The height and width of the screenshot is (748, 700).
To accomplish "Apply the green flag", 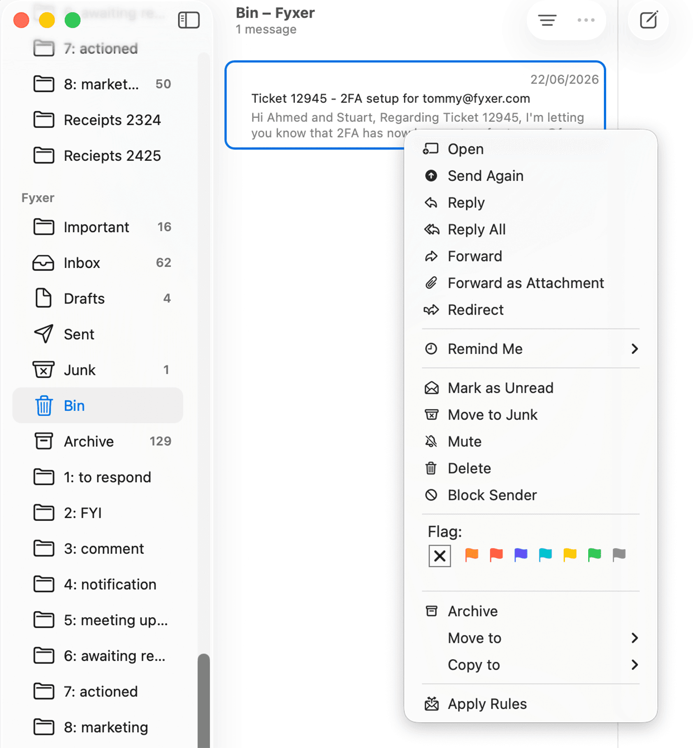I will click(594, 554).
